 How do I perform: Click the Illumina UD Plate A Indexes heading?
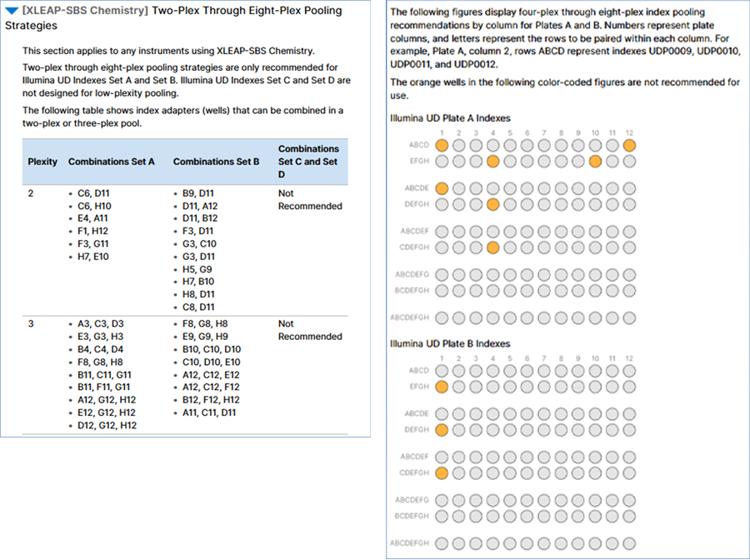[x=450, y=118]
